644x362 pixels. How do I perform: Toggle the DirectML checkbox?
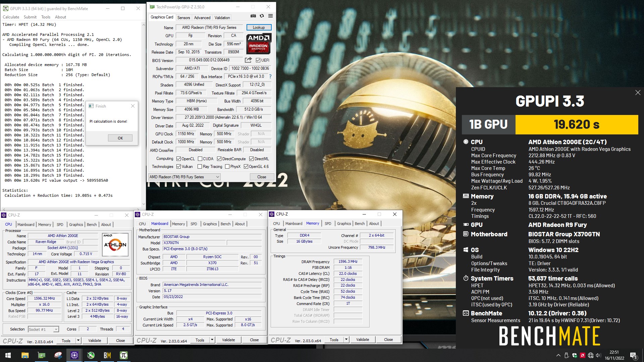251,159
